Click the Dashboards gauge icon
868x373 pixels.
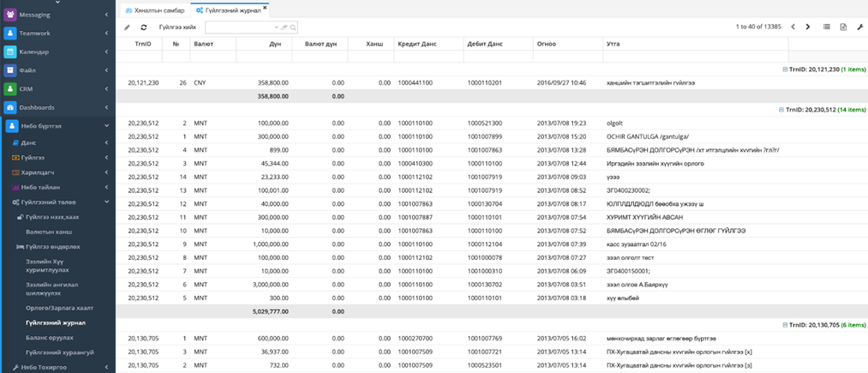(x=10, y=107)
